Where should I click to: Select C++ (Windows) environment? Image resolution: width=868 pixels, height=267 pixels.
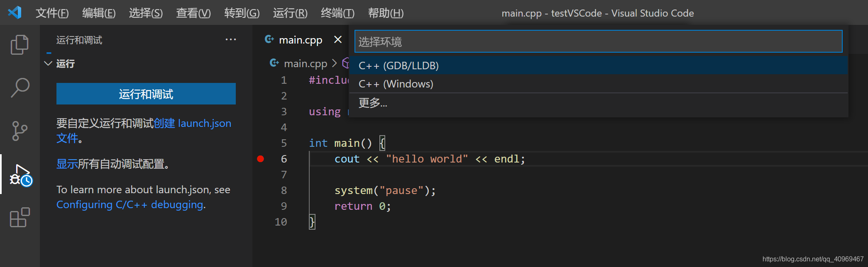pos(598,84)
